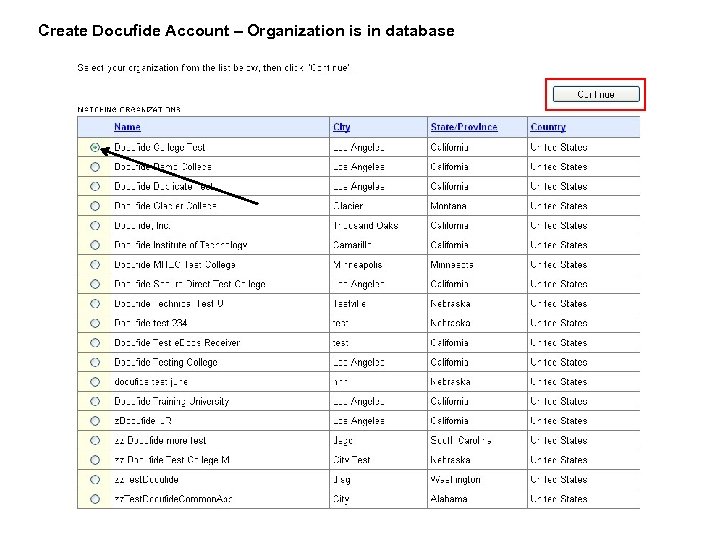
Task: Select the Docufide College Test radio button
Action: [x=95, y=147]
